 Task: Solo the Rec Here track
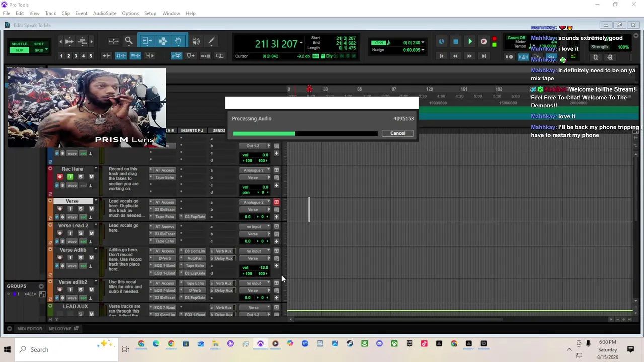[x=80, y=177]
